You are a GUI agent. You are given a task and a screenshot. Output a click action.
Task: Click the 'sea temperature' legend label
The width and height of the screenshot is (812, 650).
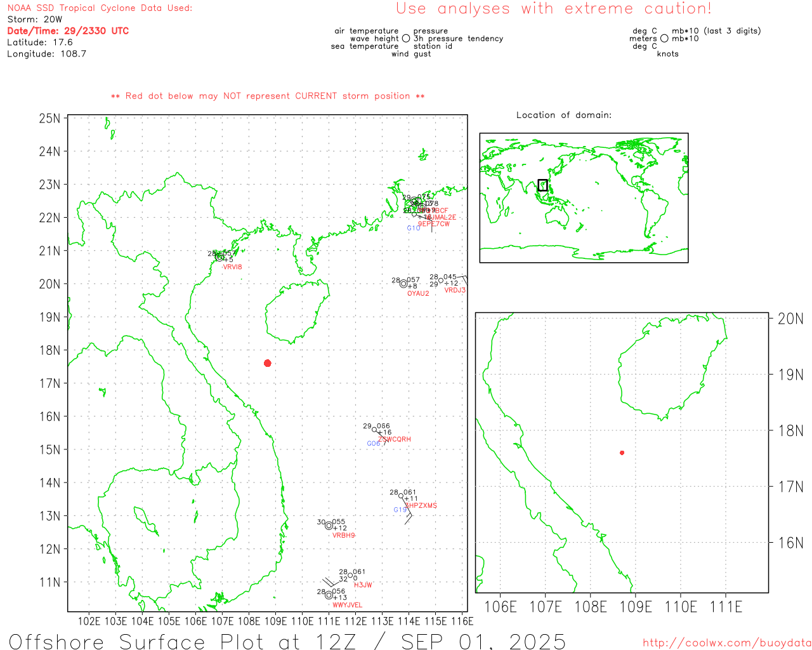pos(365,46)
